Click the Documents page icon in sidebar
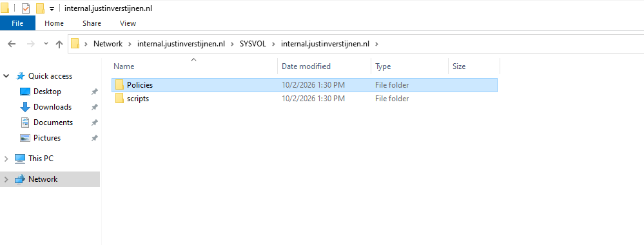Screen dimensions: 644x245 tap(25, 122)
